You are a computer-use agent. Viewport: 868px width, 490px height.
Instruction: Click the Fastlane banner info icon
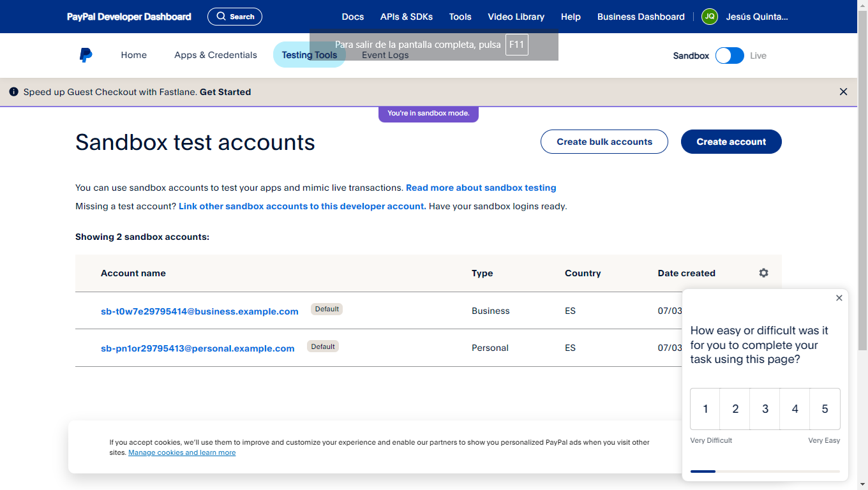[14, 92]
